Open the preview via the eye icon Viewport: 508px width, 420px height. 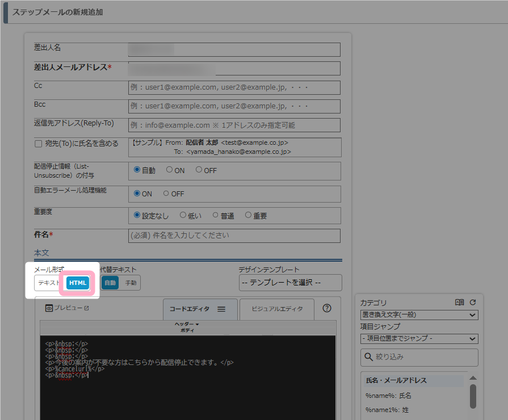49,308
